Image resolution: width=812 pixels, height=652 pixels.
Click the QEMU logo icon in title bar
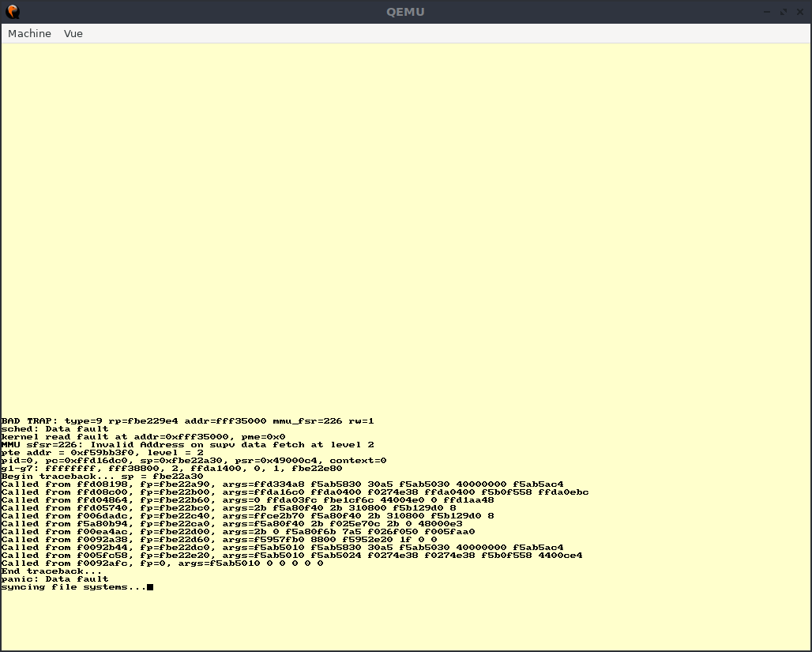pyautogui.click(x=13, y=11)
